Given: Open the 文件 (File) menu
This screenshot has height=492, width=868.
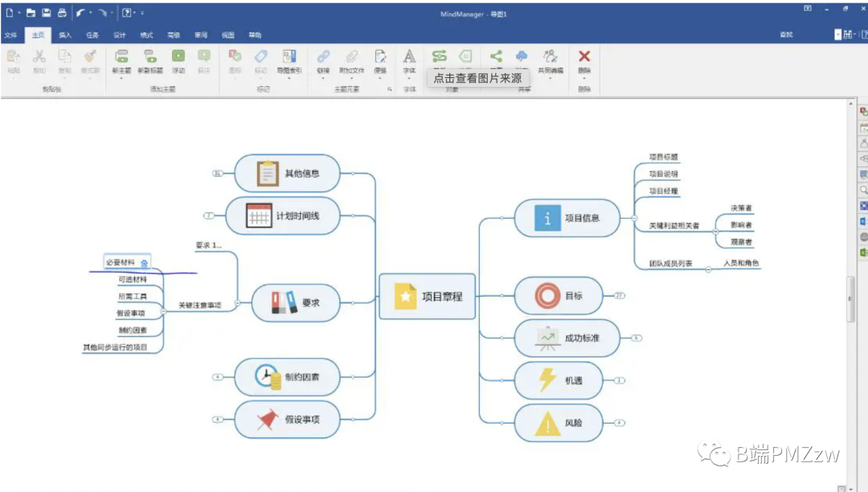Looking at the screenshot, I should point(10,35).
